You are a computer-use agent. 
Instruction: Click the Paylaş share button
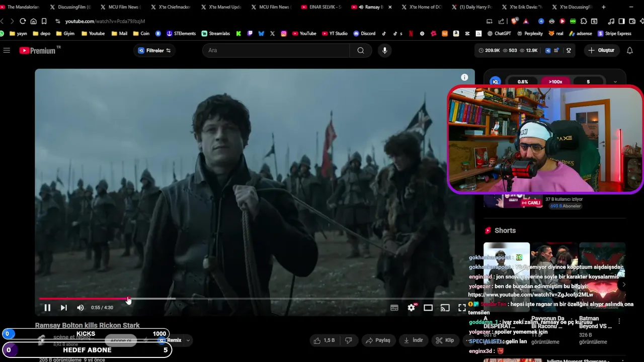tap(378, 340)
